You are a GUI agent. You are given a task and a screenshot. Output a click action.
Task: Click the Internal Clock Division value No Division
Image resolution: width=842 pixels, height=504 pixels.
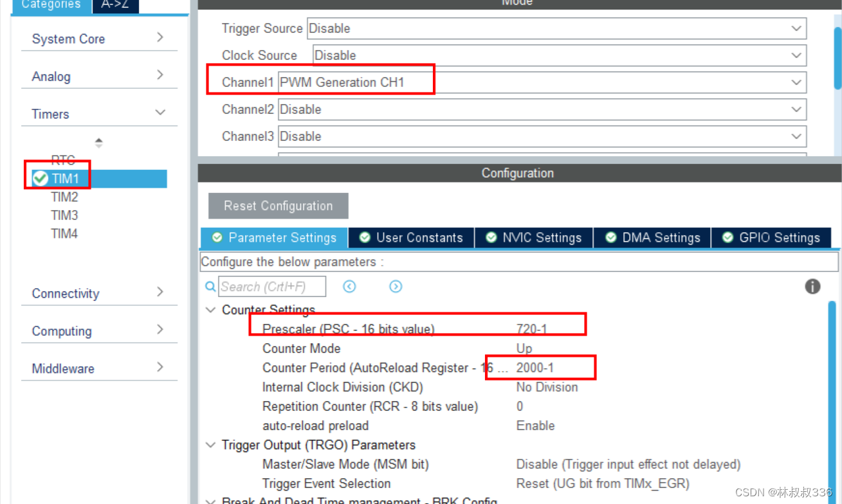click(x=547, y=387)
